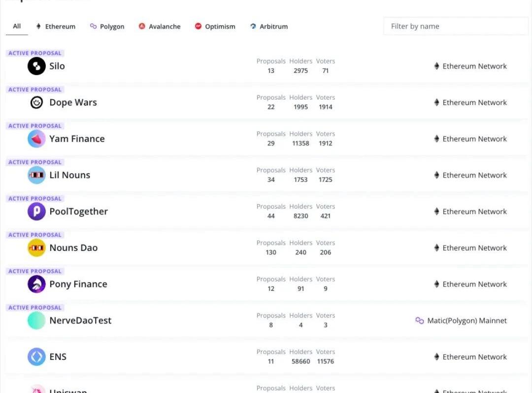The height and width of the screenshot is (393, 532).
Task: Switch to the Arbitrum tab
Action: point(268,27)
